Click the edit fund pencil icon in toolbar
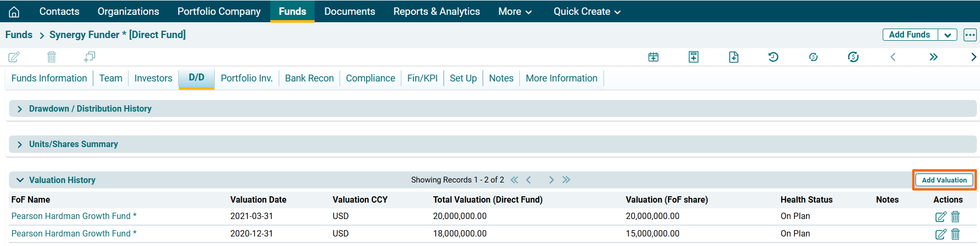This screenshot has height=246, width=980. [x=14, y=57]
